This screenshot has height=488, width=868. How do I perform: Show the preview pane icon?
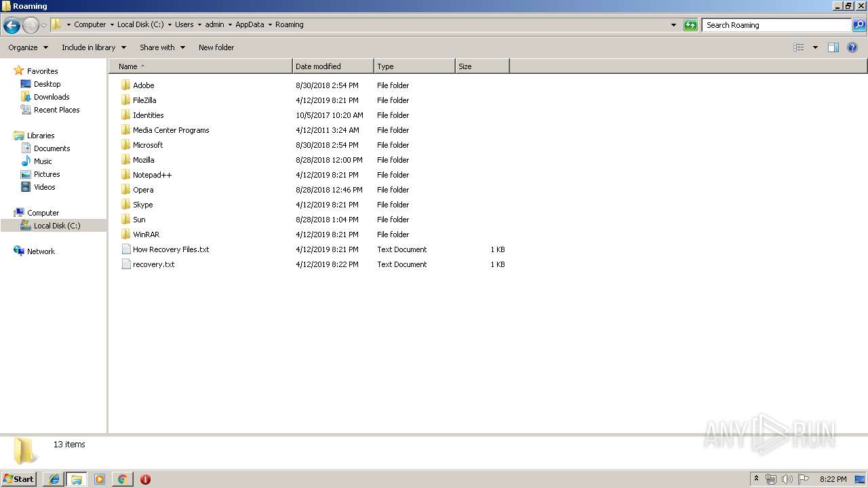tap(833, 47)
